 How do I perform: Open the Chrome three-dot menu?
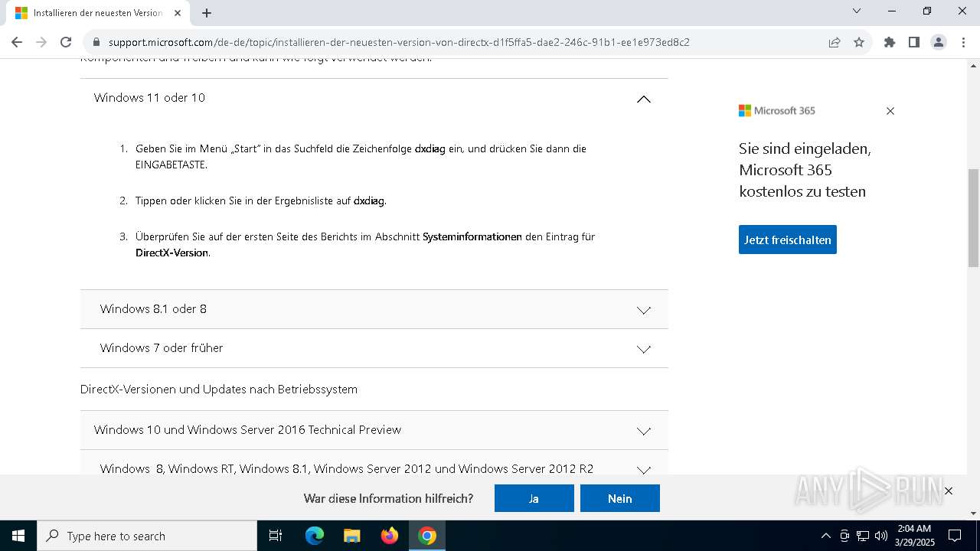click(x=963, y=42)
